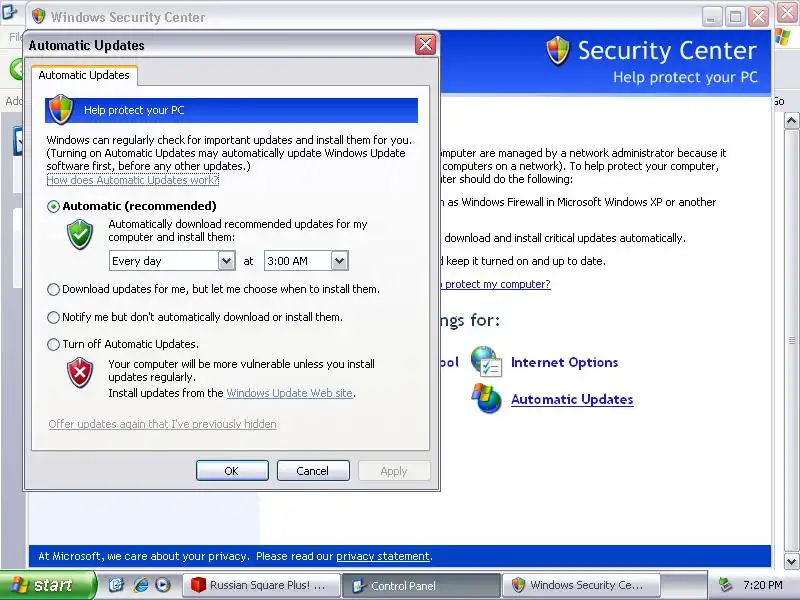Click the scroll up arrow in Security Center

(x=791, y=121)
